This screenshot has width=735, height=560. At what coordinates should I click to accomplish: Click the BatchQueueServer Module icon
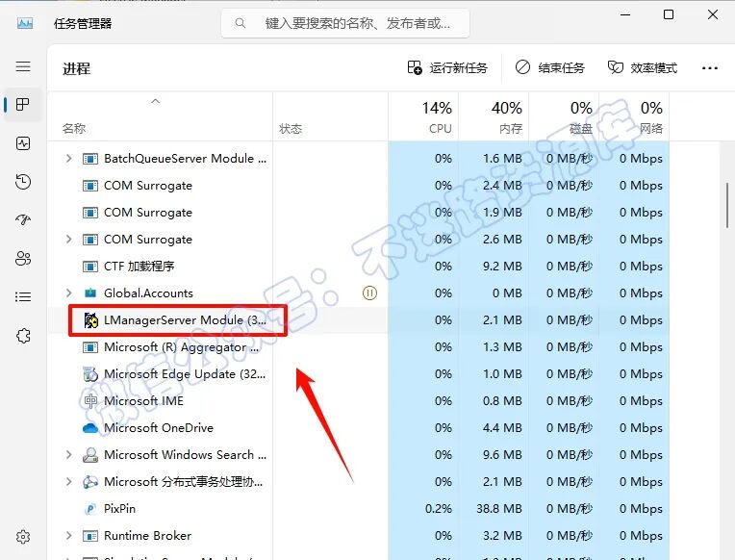point(90,159)
